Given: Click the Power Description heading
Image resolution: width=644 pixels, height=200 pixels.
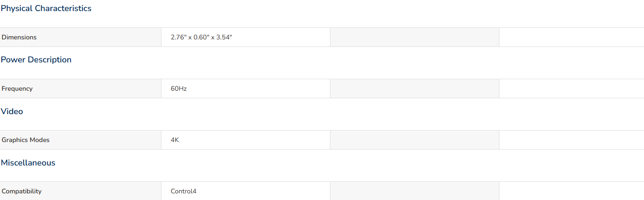Looking at the screenshot, I should pos(36,60).
